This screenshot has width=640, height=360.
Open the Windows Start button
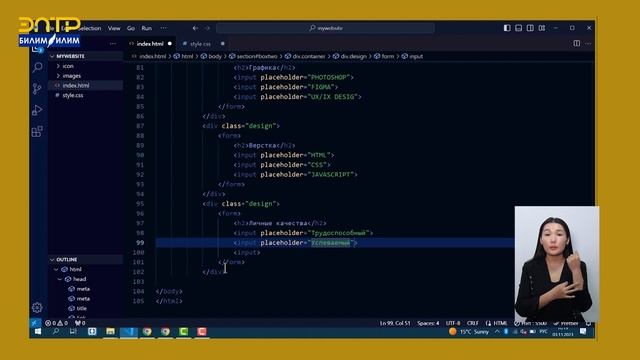[x=38, y=331]
